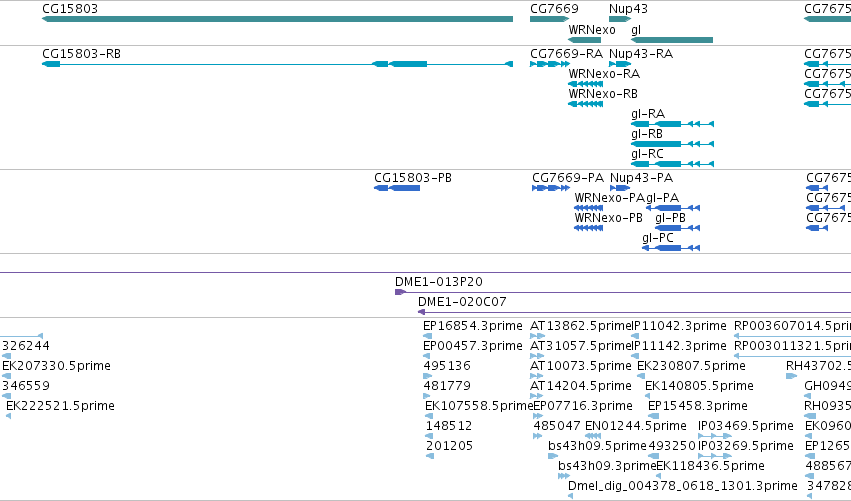
Task: Select the AT31057.5prime feature
Action: [537, 356]
